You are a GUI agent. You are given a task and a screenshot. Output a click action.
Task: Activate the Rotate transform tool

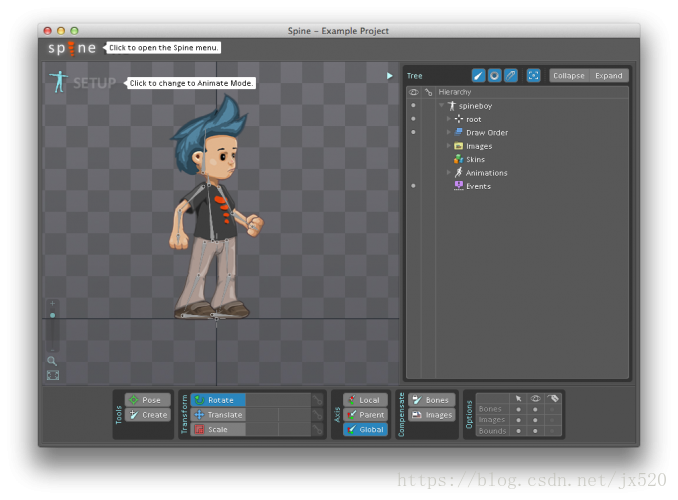[218, 400]
